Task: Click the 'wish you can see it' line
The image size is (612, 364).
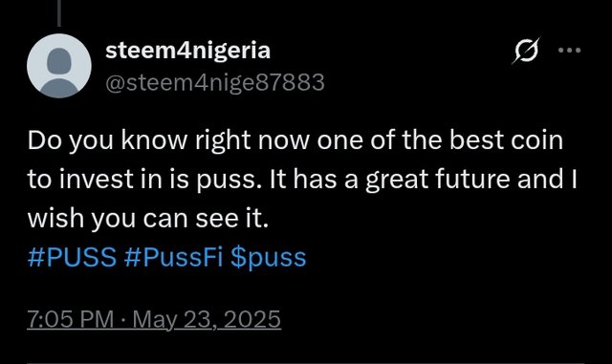Action: (148, 219)
